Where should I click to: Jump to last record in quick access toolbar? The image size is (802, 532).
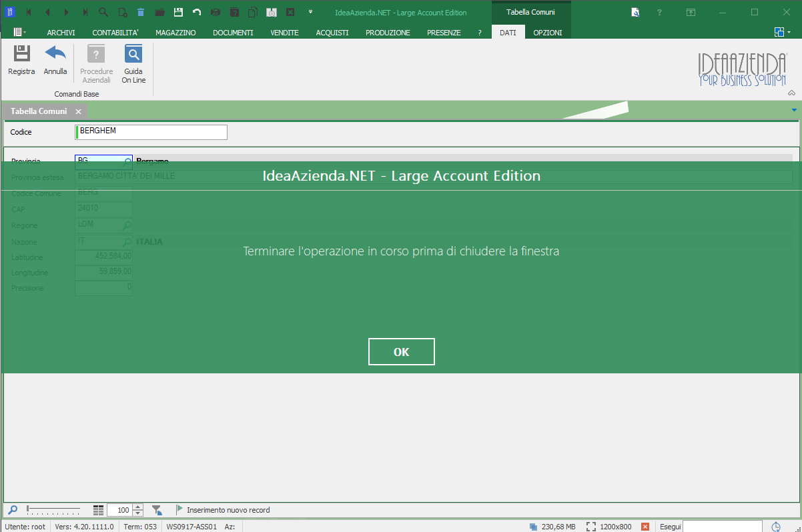pos(85,12)
